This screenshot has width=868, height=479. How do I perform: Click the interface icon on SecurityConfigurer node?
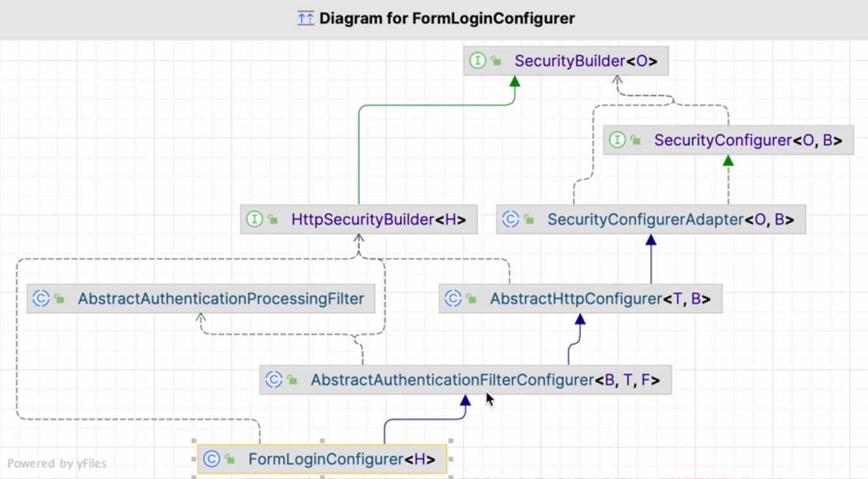click(x=617, y=140)
